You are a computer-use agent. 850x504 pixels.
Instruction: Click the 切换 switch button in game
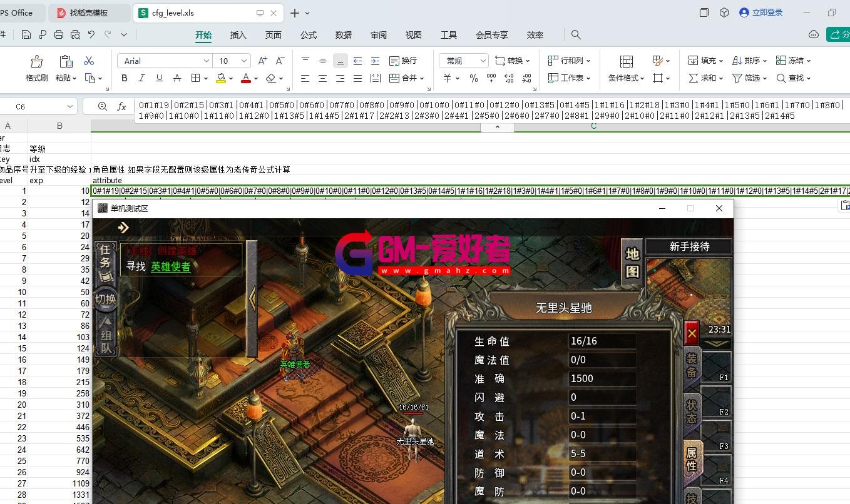tap(106, 300)
